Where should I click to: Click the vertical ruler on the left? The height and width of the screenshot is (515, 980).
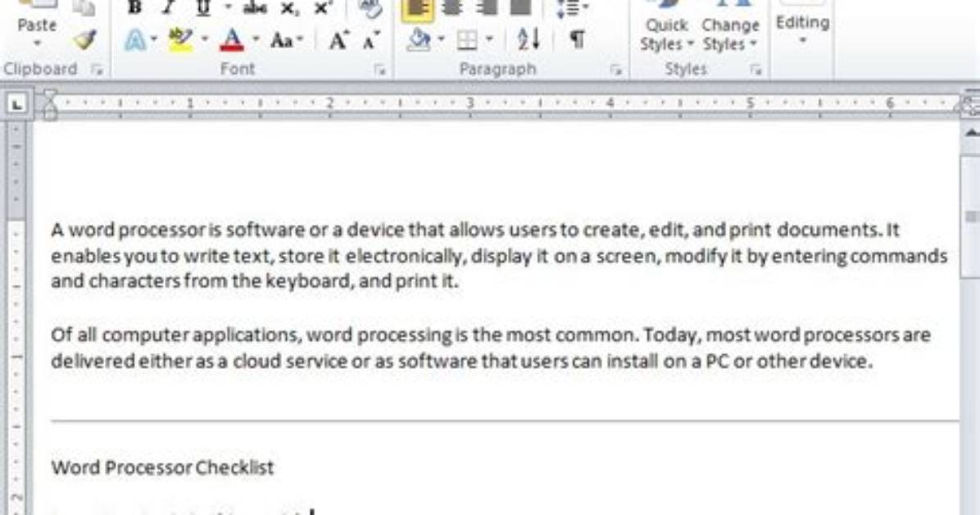coord(16,316)
